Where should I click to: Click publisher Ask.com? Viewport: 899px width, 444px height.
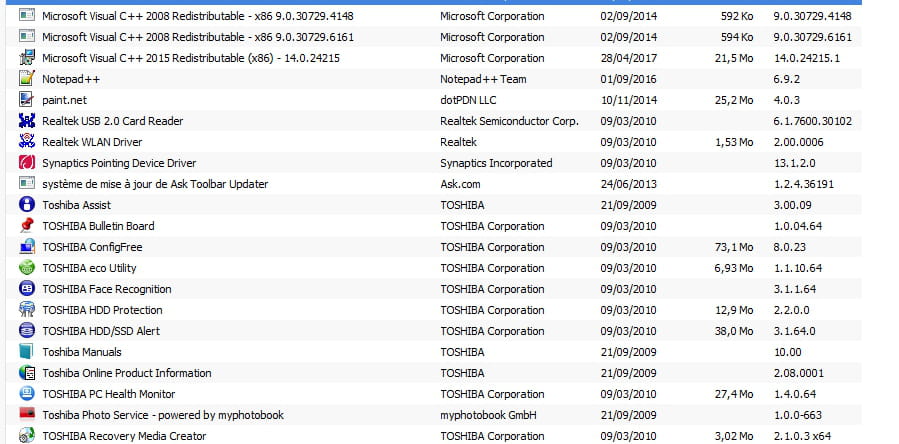[460, 184]
